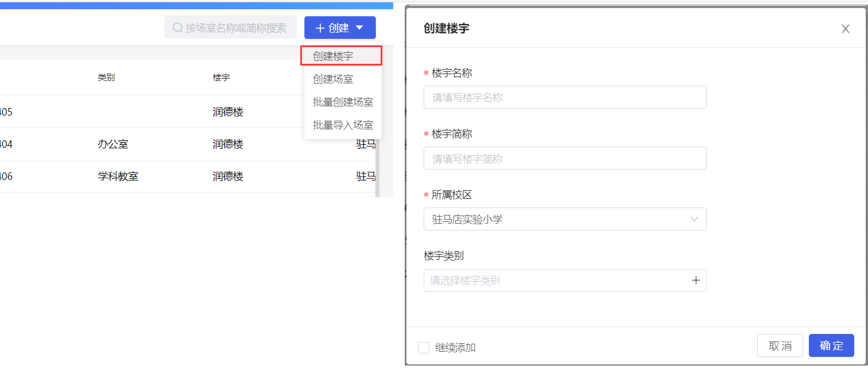Enable the 继续添加 checkbox

(424, 348)
